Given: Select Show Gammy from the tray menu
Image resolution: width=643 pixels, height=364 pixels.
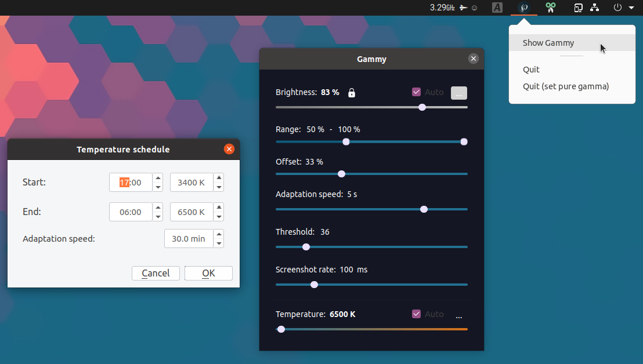Looking at the screenshot, I should pos(548,42).
